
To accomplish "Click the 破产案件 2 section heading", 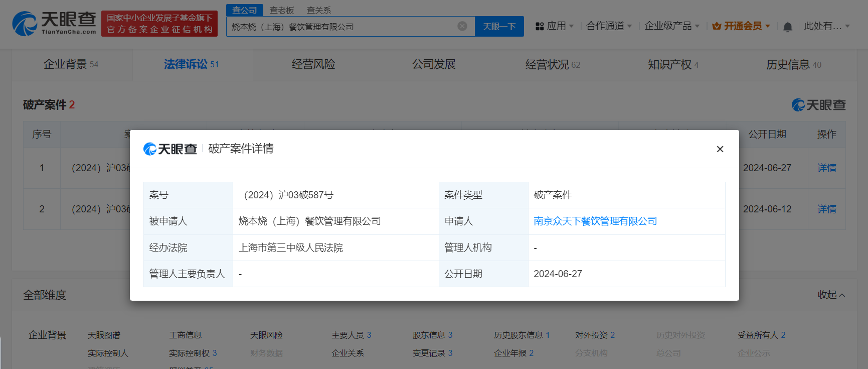I will pyautogui.click(x=49, y=104).
